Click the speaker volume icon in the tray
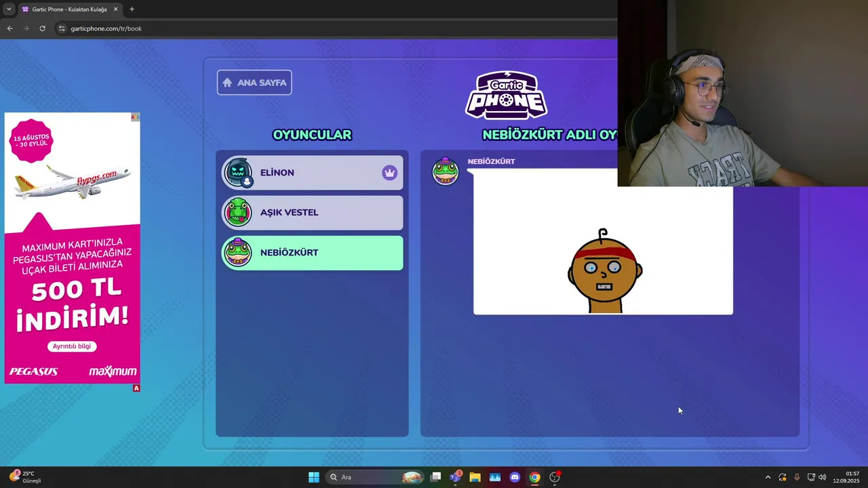 [x=823, y=477]
